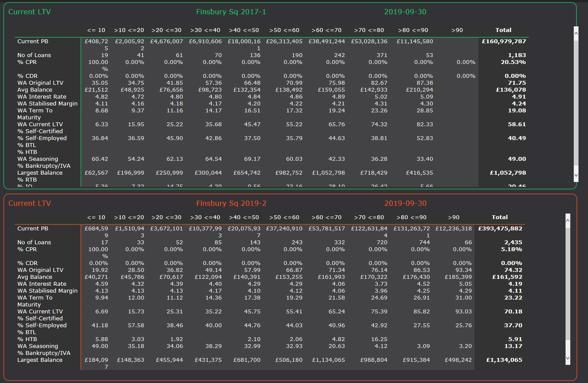Click % Self-Employed cell '57.58'
Screen dimensions: 588x383
136,326
